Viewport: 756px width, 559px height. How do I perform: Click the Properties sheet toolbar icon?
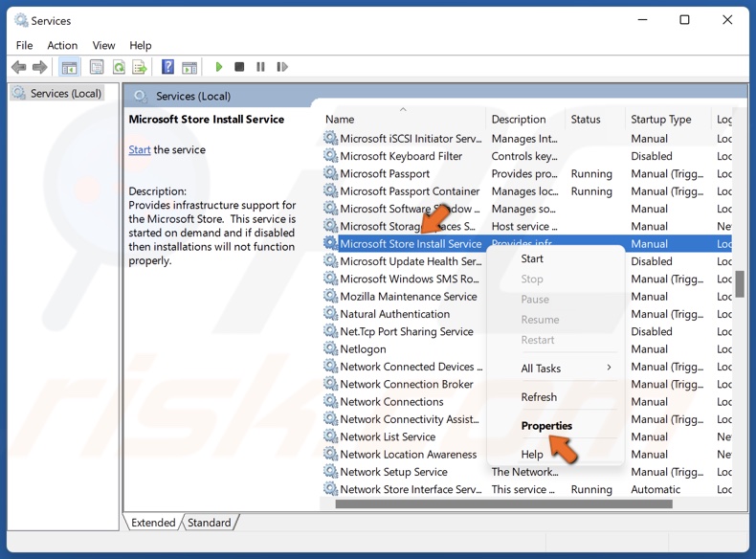coord(97,67)
